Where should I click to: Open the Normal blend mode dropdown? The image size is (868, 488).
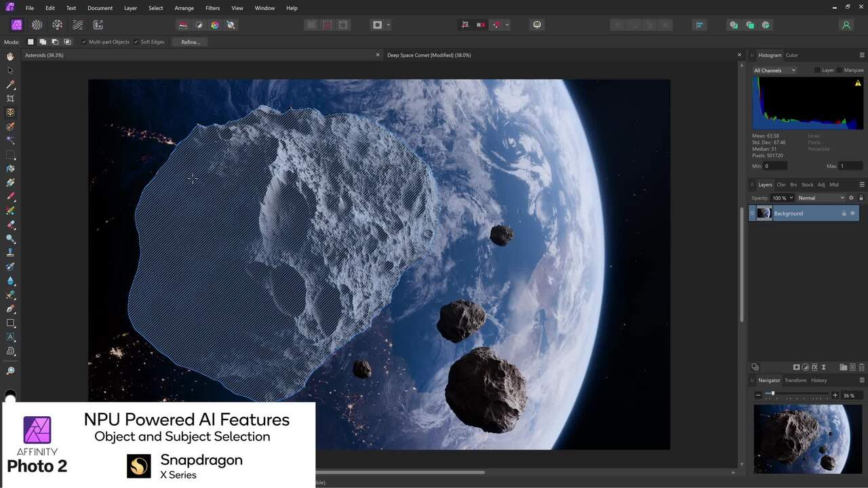click(x=821, y=197)
